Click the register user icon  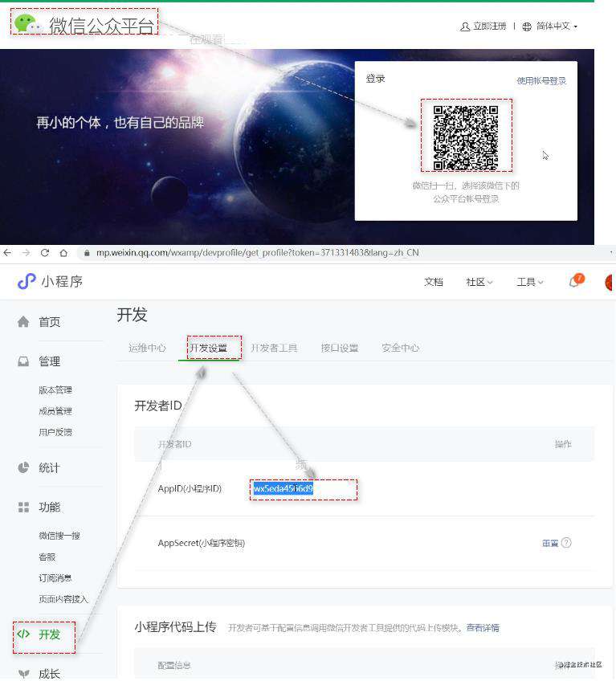[x=465, y=27]
